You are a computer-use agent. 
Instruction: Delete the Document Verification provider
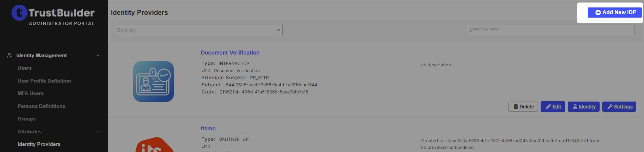click(x=523, y=107)
